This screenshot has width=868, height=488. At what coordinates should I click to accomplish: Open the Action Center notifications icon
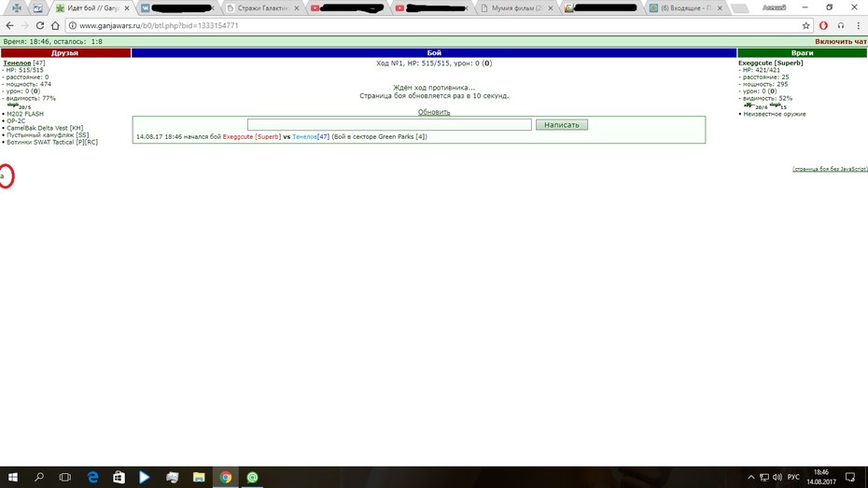click(850, 477)
